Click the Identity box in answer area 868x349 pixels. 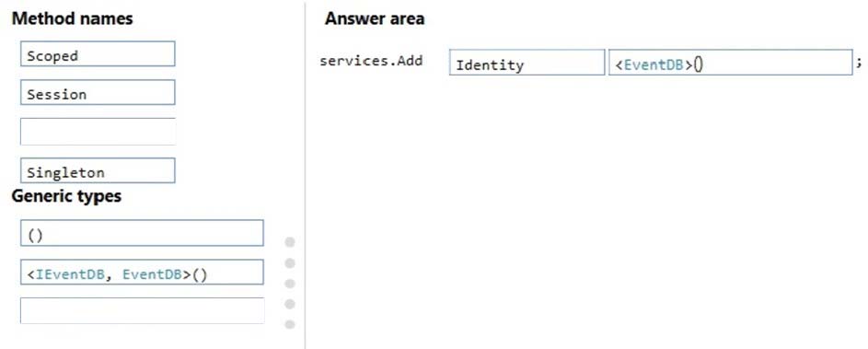point(527,63)
